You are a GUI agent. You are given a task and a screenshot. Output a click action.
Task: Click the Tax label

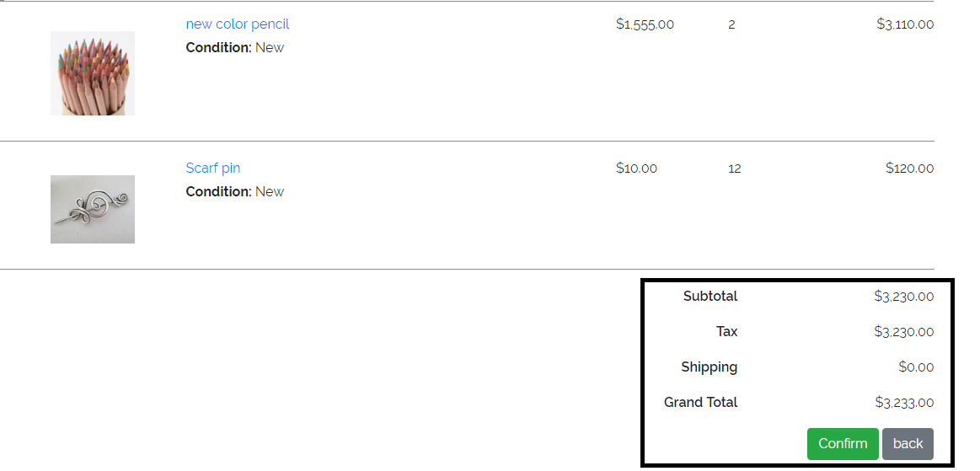[727, 332]
